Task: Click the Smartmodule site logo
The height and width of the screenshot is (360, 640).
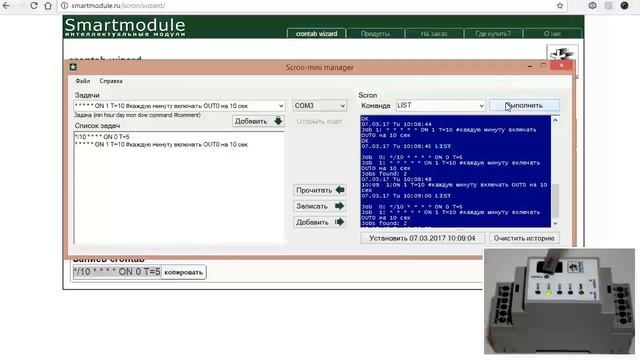Action: pyautogui.click(x=125, y=27)
